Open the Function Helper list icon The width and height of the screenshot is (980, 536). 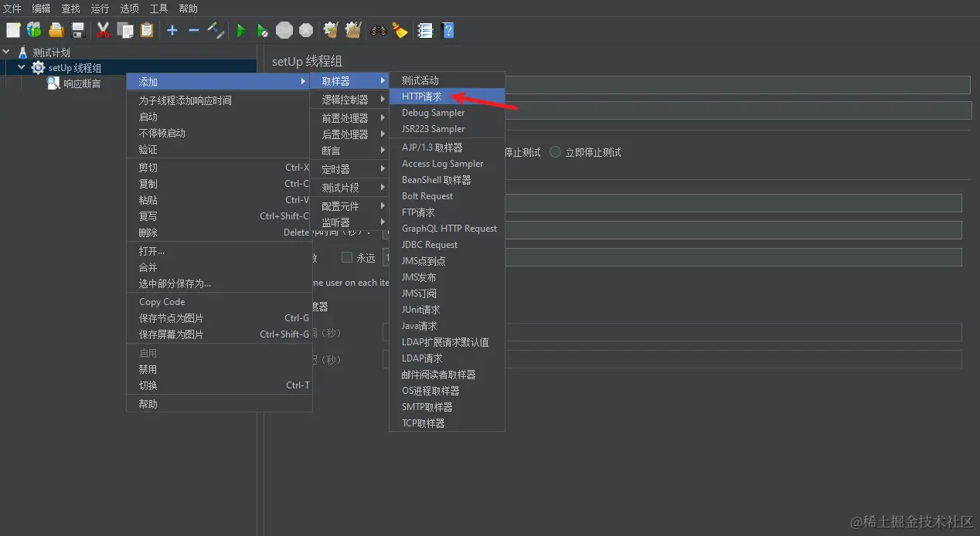[x=424, y=30]
